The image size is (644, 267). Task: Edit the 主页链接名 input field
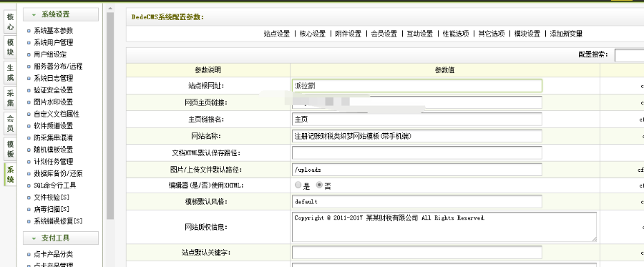pos(417,119)
